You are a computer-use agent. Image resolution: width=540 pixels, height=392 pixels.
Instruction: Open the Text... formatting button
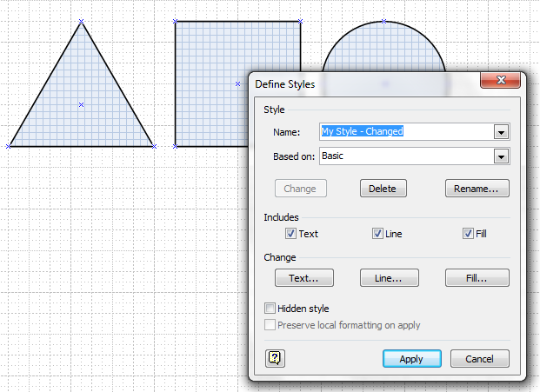(x=304, y=278)
